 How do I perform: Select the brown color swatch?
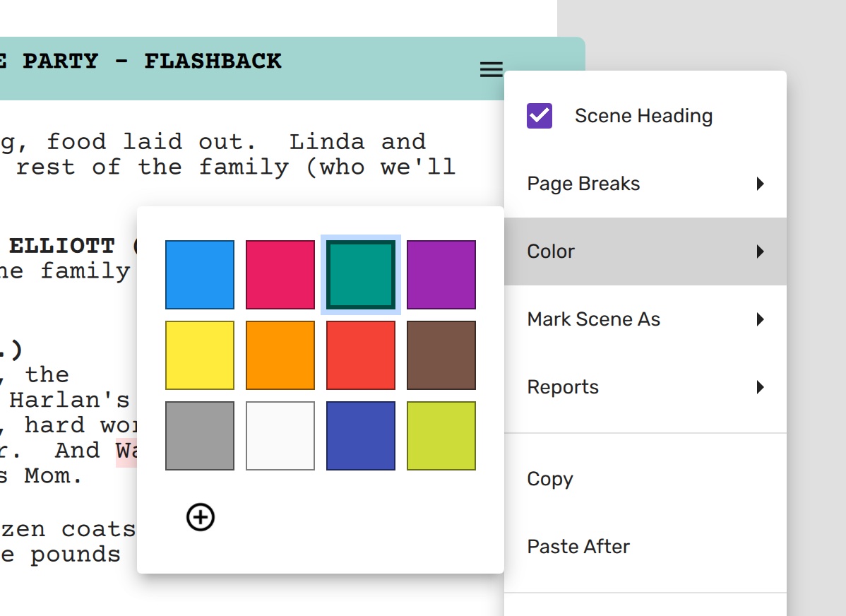[441, 355]
